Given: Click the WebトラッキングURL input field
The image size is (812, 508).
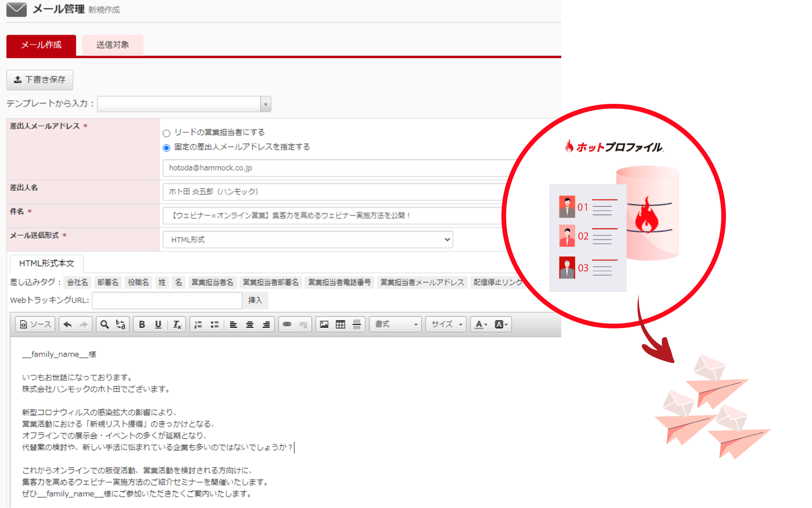Looking at the screenshot, I should (167, 300).
